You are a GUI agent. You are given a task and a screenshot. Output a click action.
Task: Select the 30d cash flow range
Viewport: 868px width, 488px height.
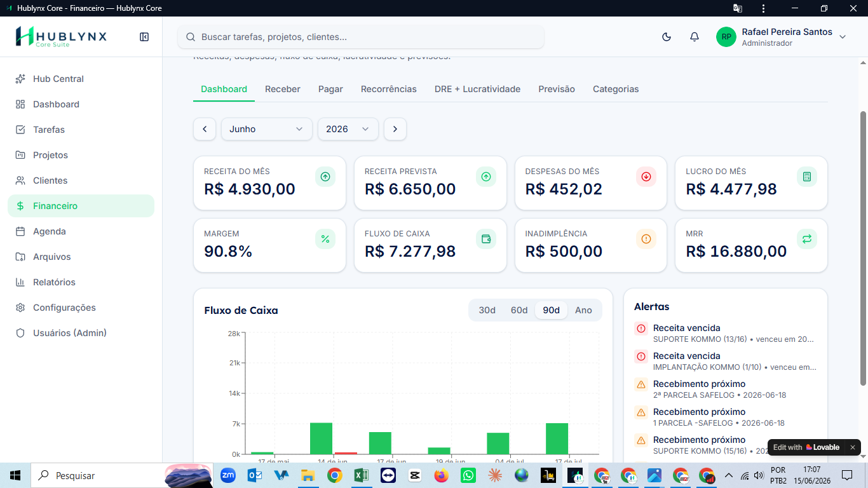click(x=487, y=310)
